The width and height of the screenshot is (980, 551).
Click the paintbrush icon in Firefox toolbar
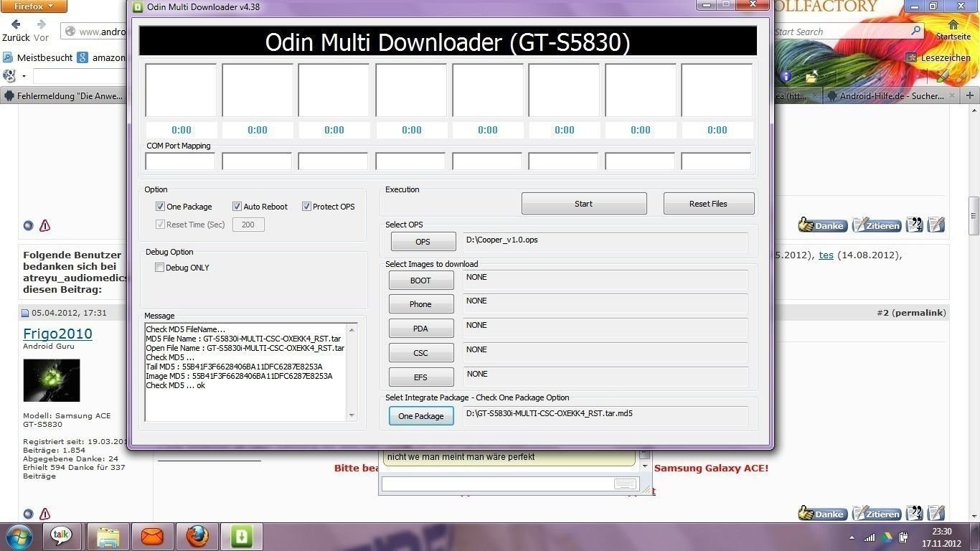pos(942,76)
